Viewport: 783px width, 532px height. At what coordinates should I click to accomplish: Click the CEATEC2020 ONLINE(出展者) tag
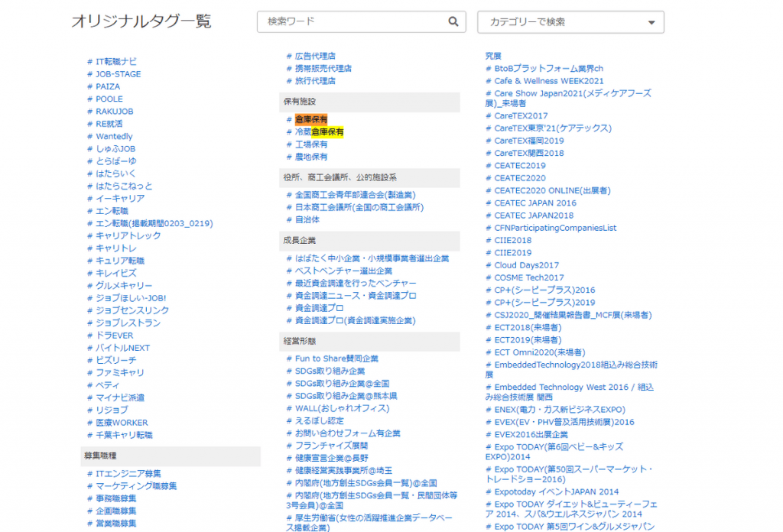tap(552, 190)
